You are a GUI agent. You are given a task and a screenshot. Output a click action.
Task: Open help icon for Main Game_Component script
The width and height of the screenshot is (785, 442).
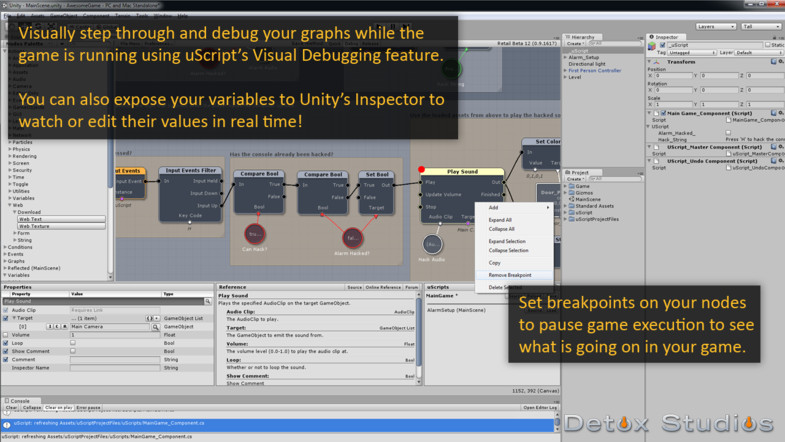773,113
